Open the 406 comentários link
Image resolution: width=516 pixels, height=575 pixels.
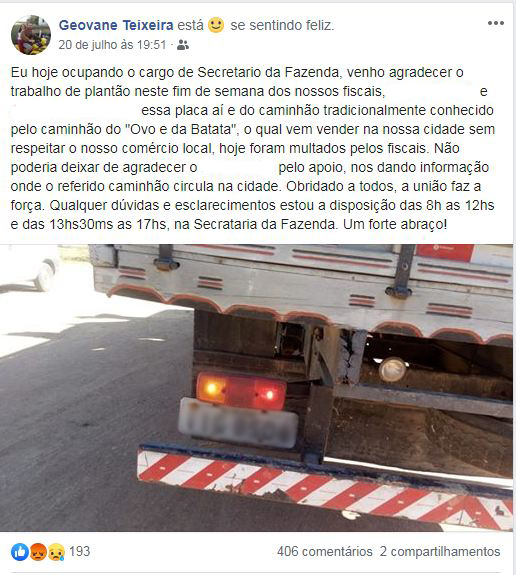(x=325, y=551)
